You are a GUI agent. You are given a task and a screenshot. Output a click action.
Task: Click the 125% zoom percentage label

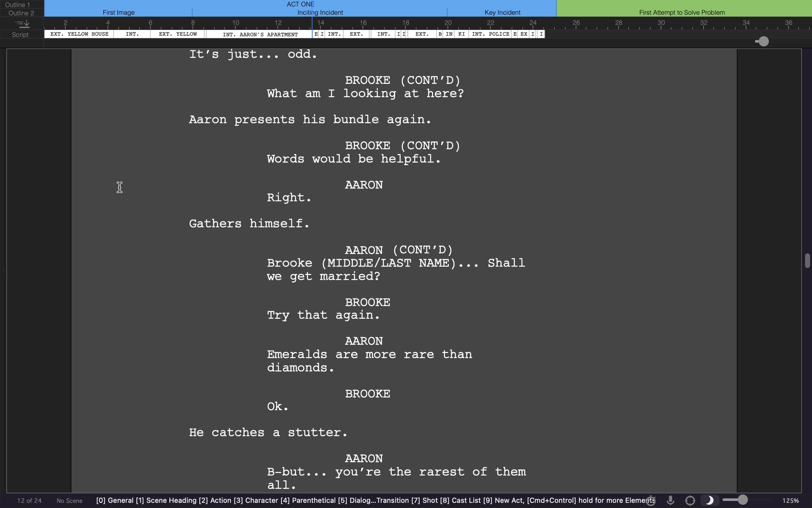(x=790, y=500)
